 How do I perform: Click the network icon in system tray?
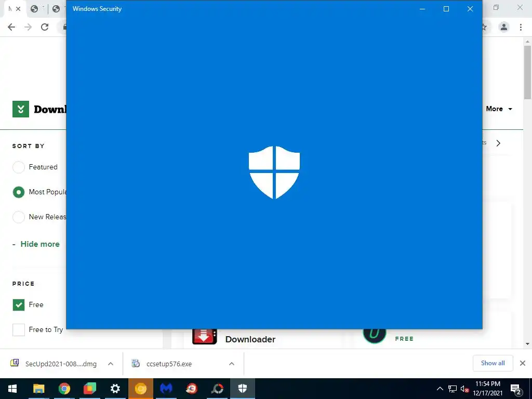click(453, 389)
